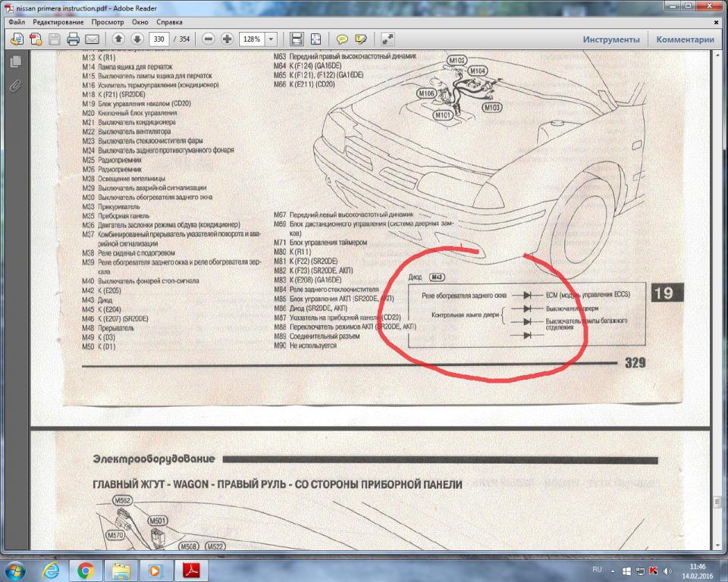Click the zoom percentage field 128%
The image size is (728, 582).
pos(252,39)
